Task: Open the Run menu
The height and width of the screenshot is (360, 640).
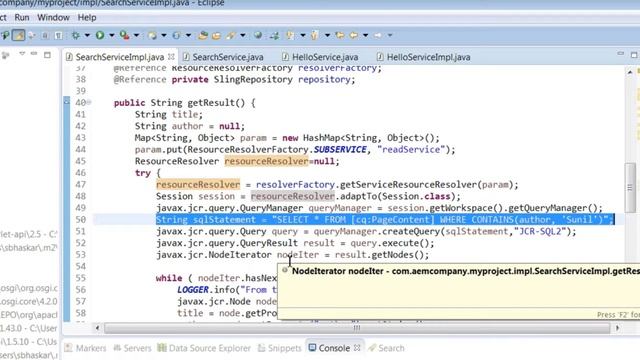Action: 22,18
